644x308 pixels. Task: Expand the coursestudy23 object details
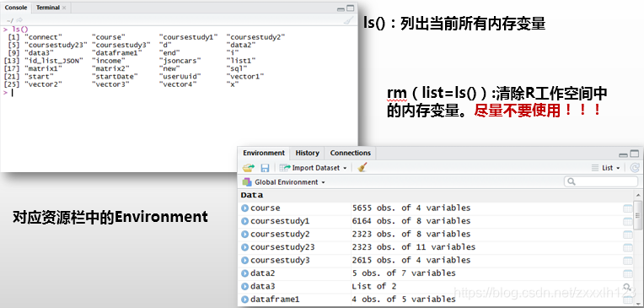click(245, 247)
